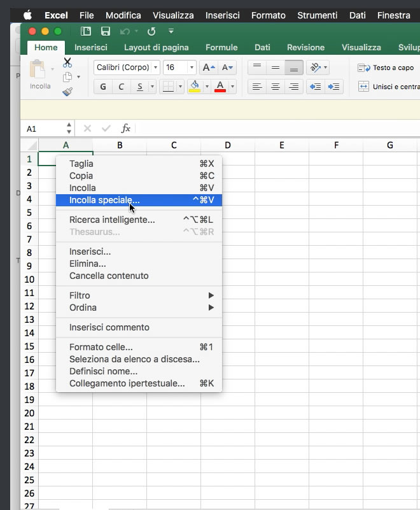Click the cell borders icon

168,87
